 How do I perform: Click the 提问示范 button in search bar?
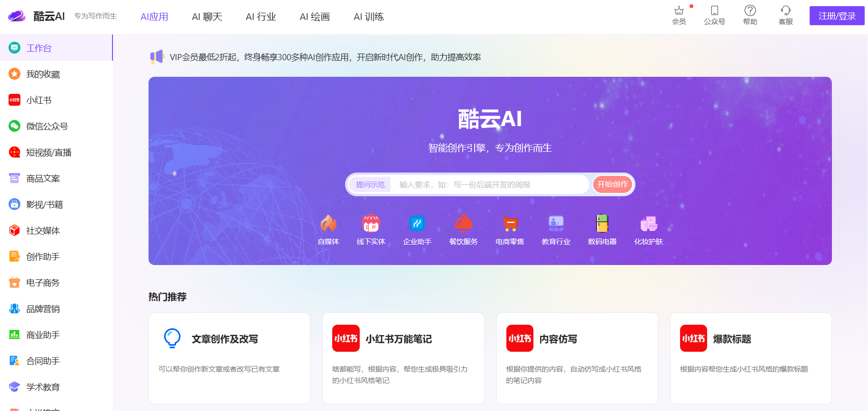coord(370,184)
